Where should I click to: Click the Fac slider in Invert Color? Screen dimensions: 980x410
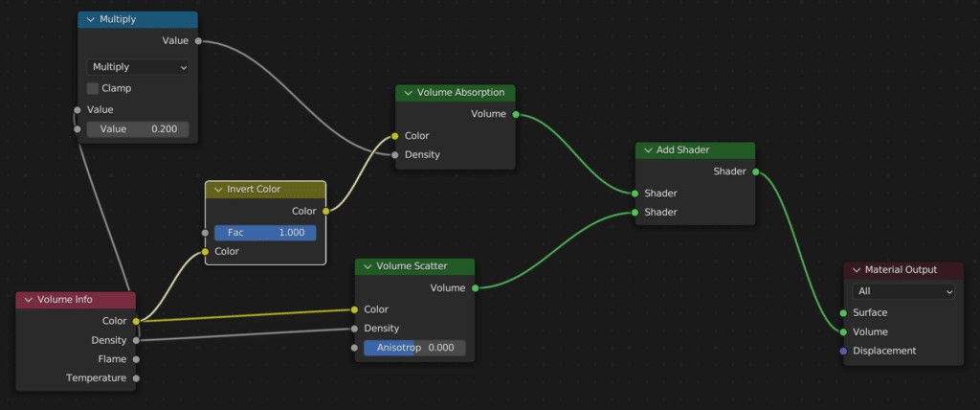265,233
